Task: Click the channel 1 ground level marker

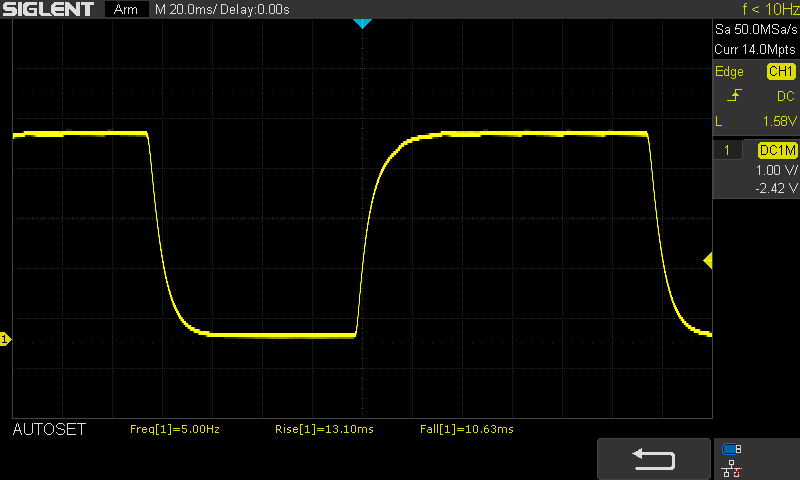Action: click(x=5, y=339)
